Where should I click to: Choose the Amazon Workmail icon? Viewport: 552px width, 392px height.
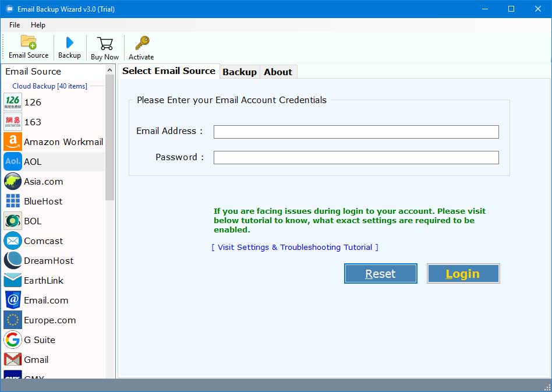point(13,142)
